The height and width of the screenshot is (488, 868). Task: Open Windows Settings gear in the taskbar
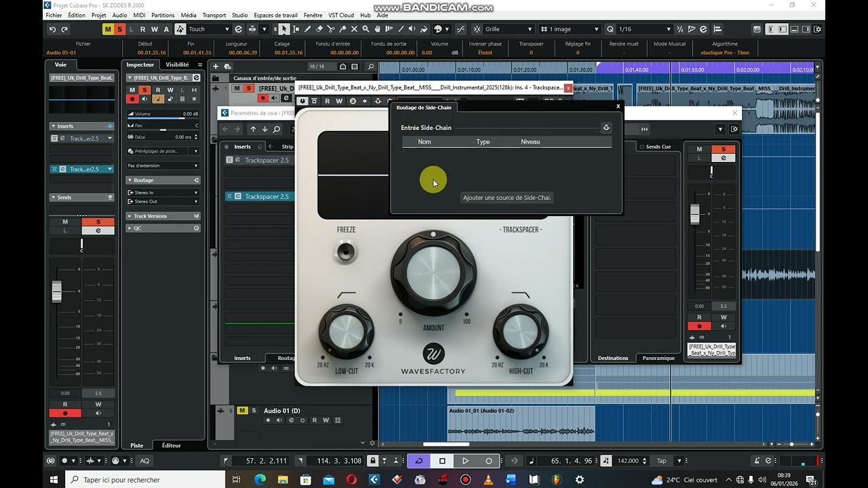pyautogui.click(x=580, y=480)
